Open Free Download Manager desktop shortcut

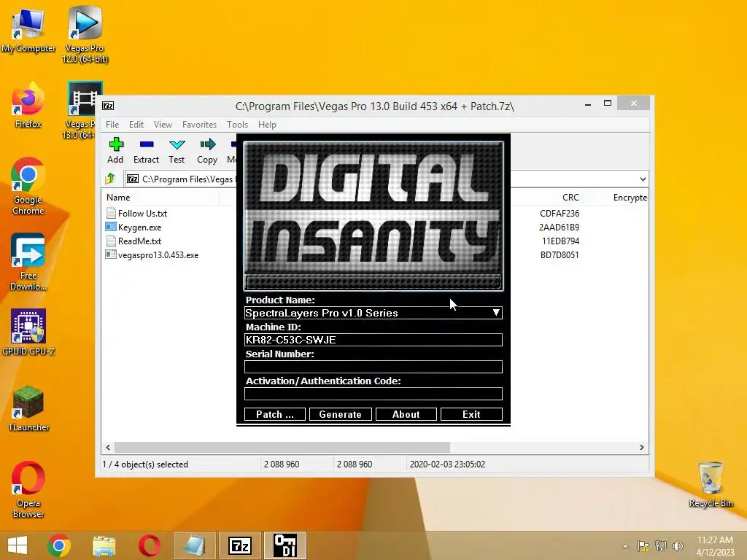(x=28, y=262)
